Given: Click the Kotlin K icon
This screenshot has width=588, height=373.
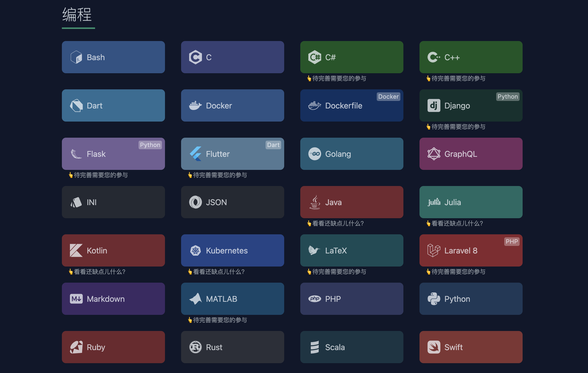Looking at the screenshot, I should pos(76,250).
